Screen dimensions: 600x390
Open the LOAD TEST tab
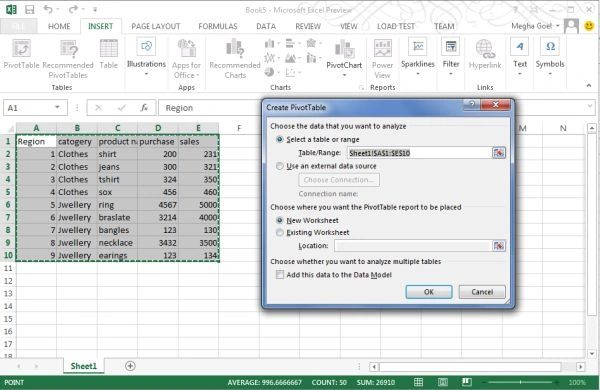[x=396, y=26]
